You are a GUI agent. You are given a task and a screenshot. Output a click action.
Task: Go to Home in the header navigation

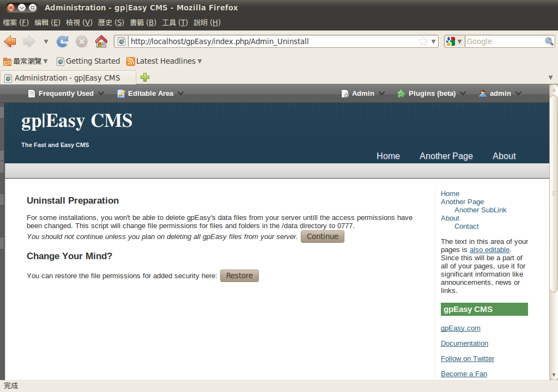pyautogui.click(x=388, y=156)
